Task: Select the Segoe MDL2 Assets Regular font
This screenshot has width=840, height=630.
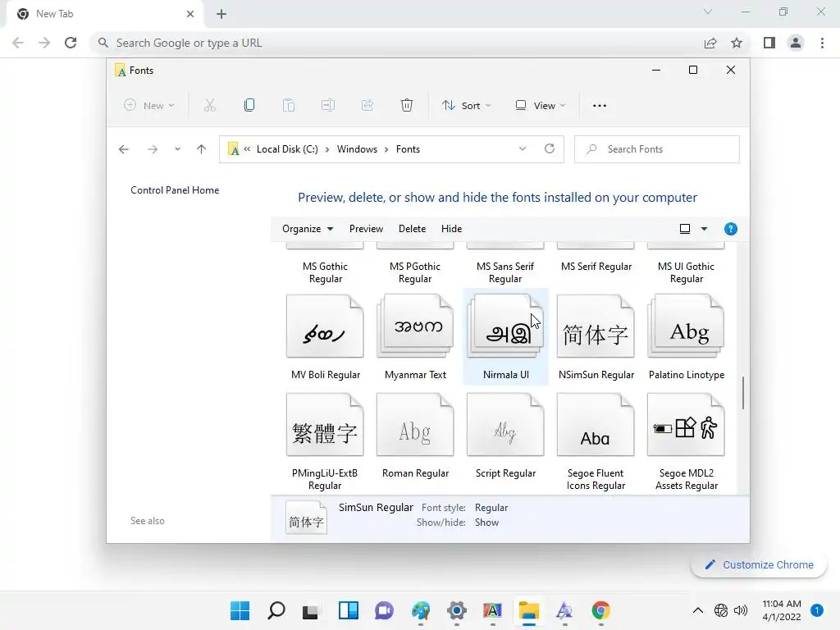Action: click(687, 442)
